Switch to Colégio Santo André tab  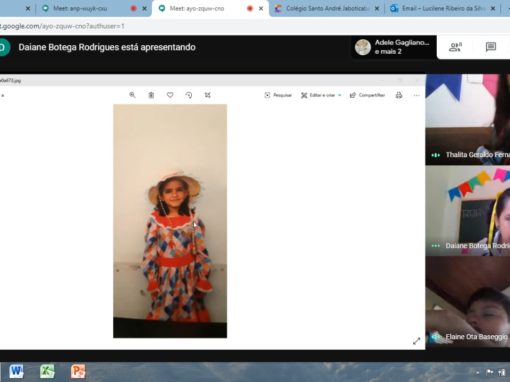click(326, 8)
